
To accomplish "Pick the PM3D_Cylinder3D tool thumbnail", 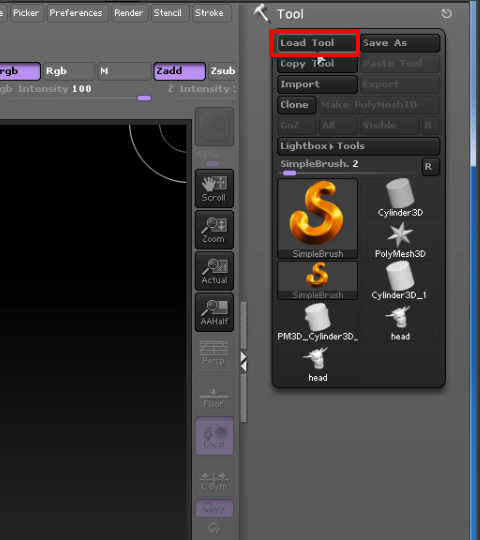I will pyautogui.click(x=317, y=322).
